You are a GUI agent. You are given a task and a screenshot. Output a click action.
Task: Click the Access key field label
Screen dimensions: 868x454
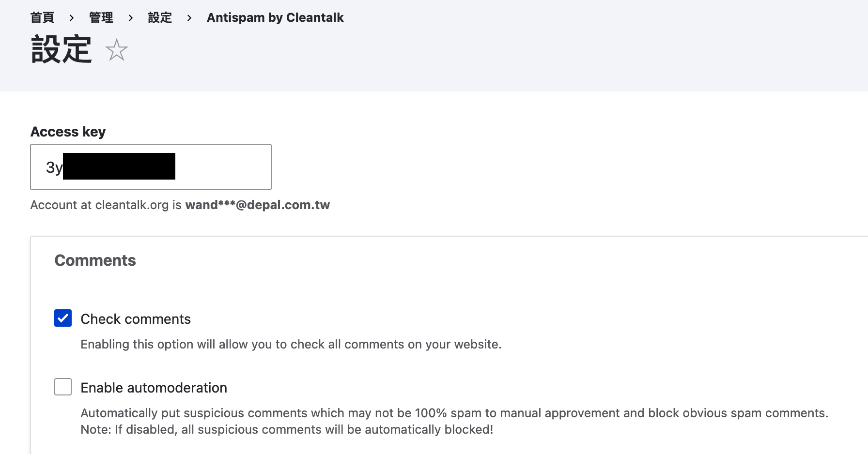click(68, 132)
